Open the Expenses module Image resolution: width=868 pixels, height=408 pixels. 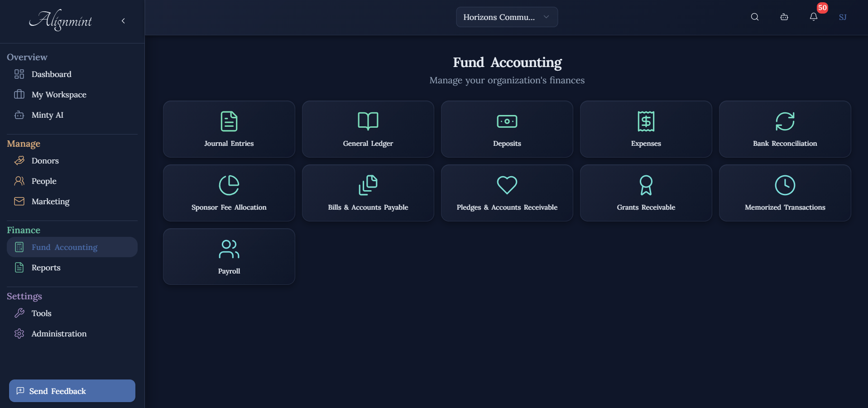pyautogui.click(x=646, y=129)
